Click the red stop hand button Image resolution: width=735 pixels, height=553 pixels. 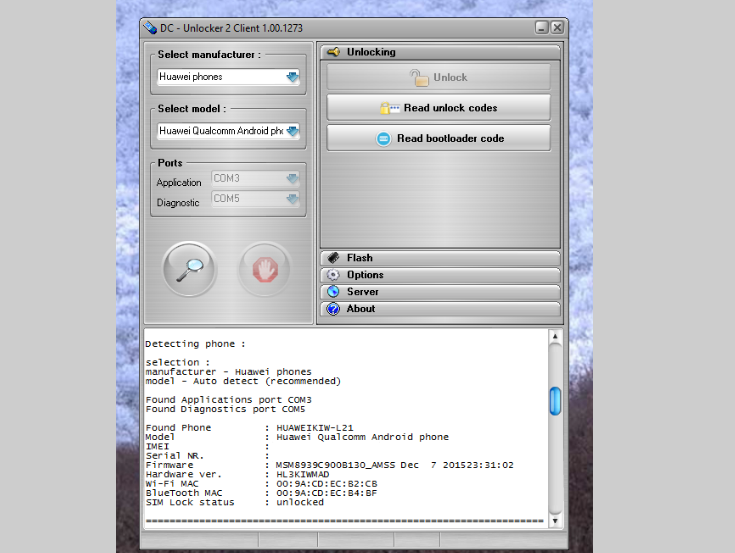(265, 269)
